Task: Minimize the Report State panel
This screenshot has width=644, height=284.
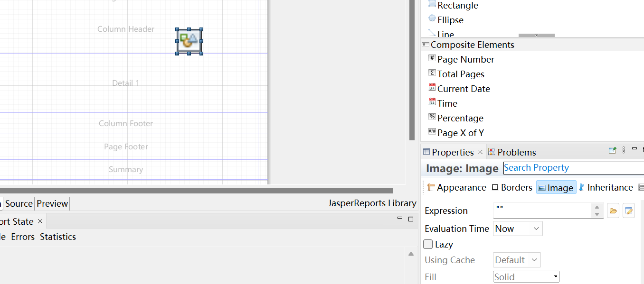Action: [400, 218]
